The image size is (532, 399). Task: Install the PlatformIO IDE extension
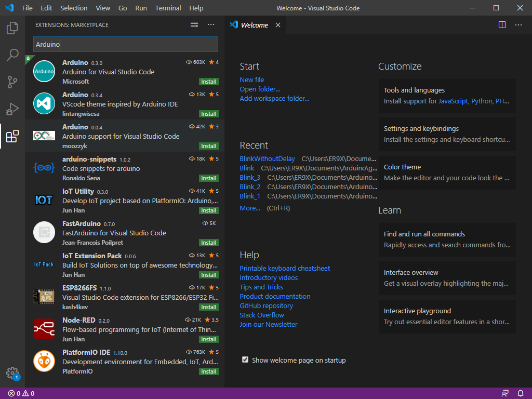209,372
